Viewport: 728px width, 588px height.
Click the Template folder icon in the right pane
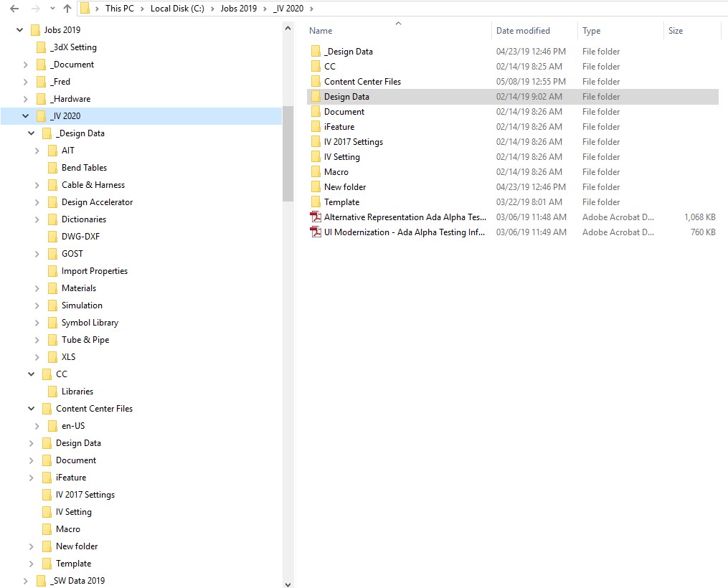[x=316, y=201]
